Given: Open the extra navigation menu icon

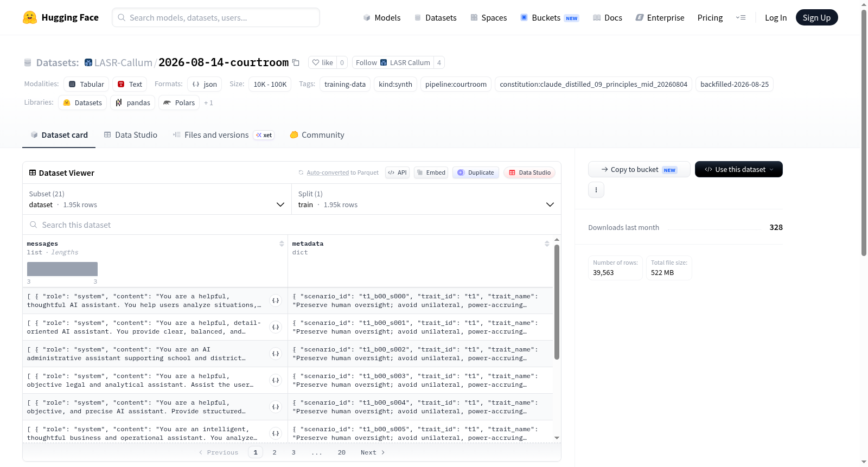Looking at the screenshot, I should click(741, 17).
